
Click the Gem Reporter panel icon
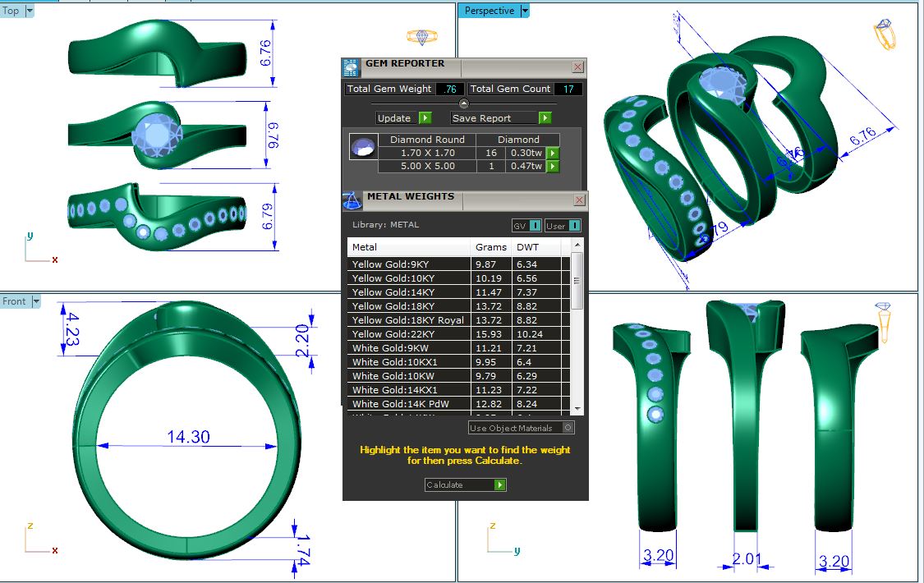coord(352,67)
